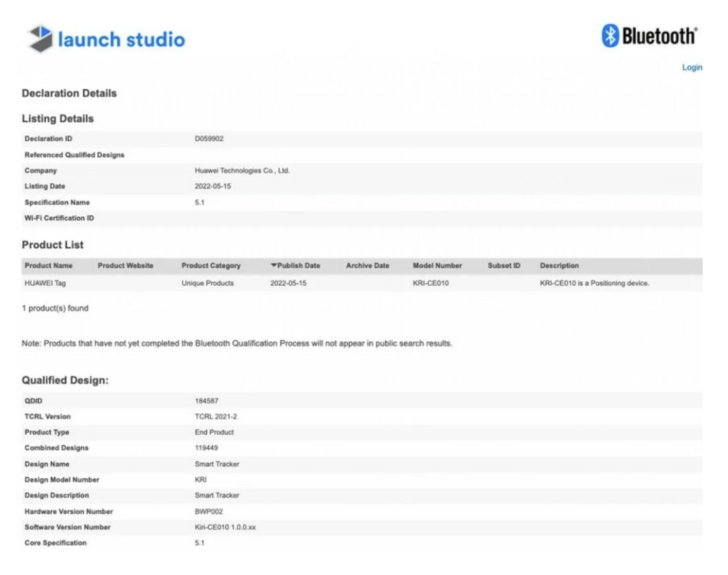
Task: Click the Model Number column header
Action: click(x=437, y=265)
